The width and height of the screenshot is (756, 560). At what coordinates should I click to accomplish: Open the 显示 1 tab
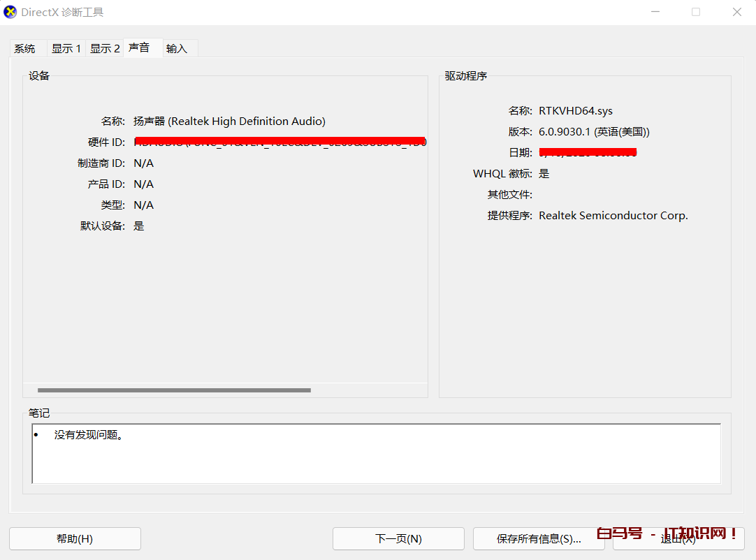[66, 49]
